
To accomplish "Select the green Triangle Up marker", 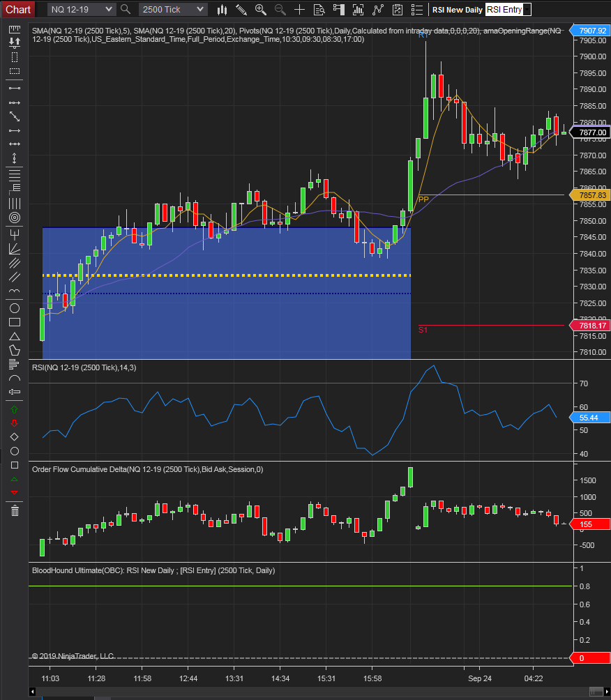I will point(14,479).
